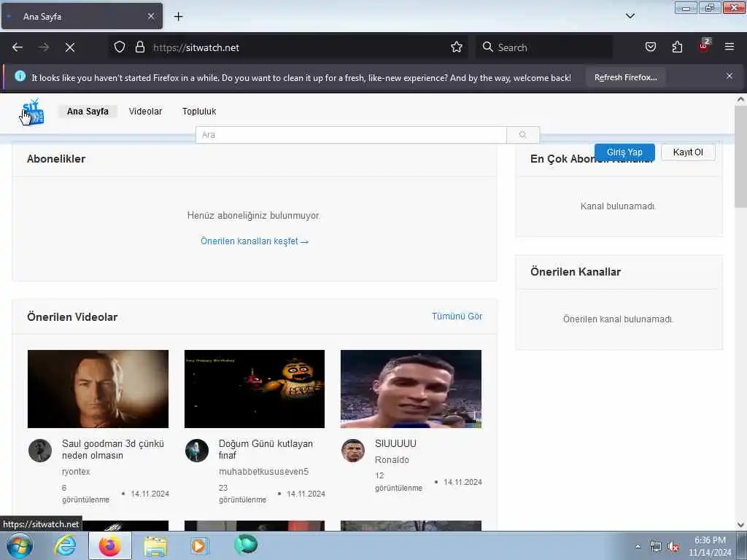Open the SIUUUUU Ronaldo video thumbnail
The height and width of the screenshot is (560, 747).
tap(411, 389)
